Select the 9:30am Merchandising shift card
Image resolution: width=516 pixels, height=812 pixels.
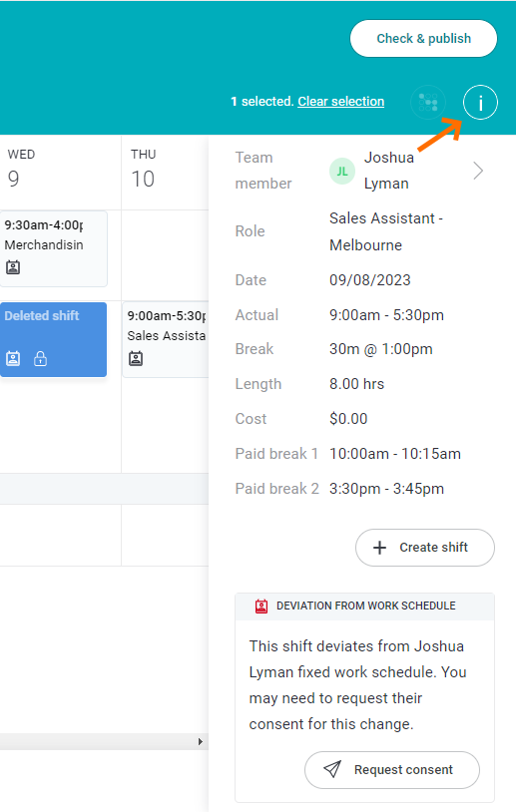pos(53,248)
